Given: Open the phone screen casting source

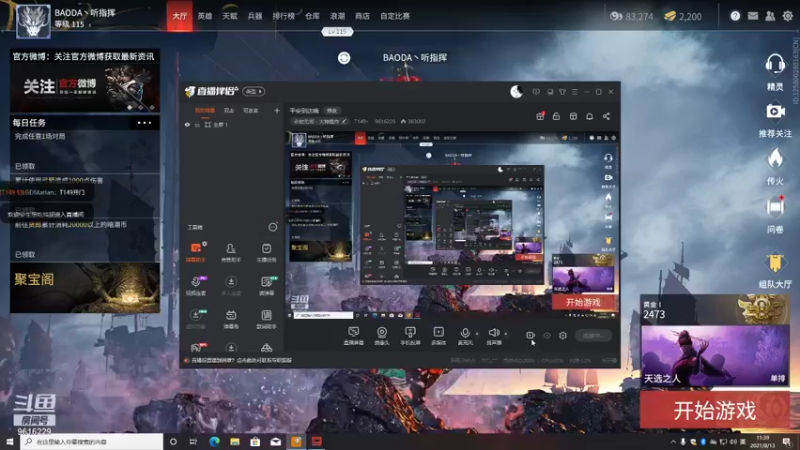Looking at the screenshot, I should coord(410,336).
